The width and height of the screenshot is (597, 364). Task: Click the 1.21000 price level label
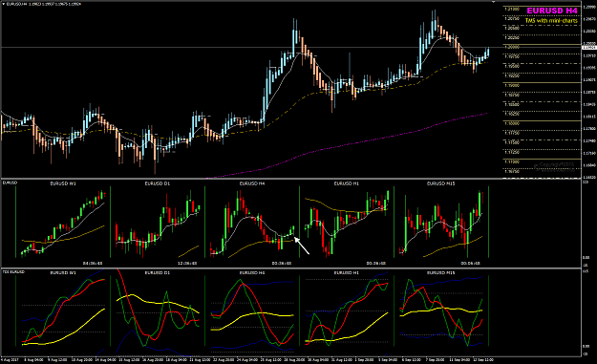point(512,9)
